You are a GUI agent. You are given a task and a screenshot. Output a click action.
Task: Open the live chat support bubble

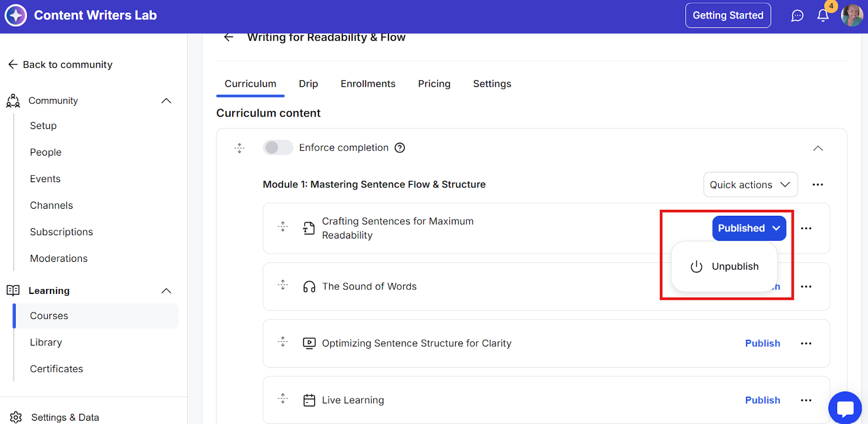[845, 408]
